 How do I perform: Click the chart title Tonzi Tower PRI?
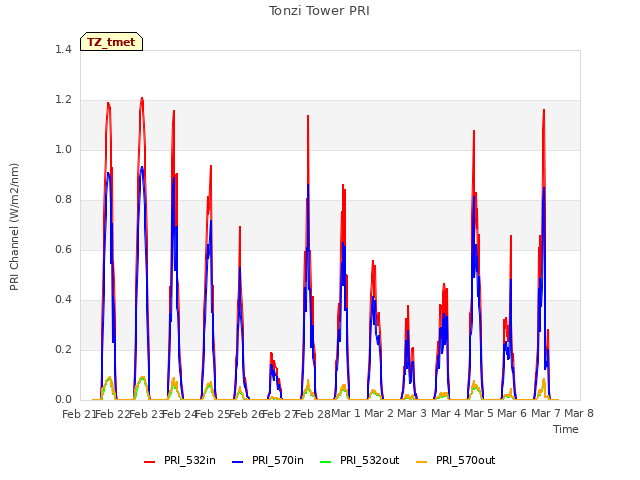pos(319,11)
